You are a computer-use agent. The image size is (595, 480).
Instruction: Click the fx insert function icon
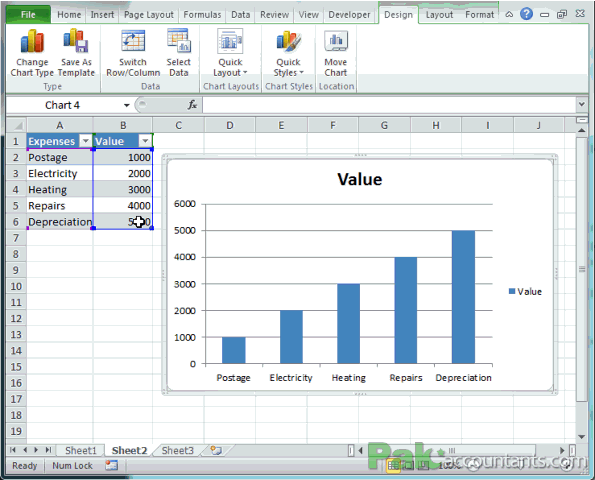pos(192,105)
